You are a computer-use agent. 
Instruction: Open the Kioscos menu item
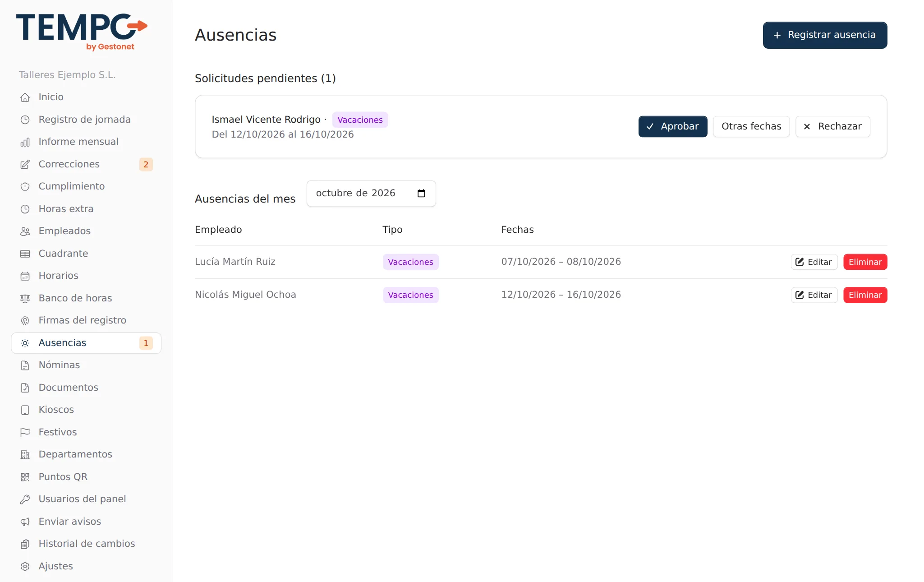[86, 410]
